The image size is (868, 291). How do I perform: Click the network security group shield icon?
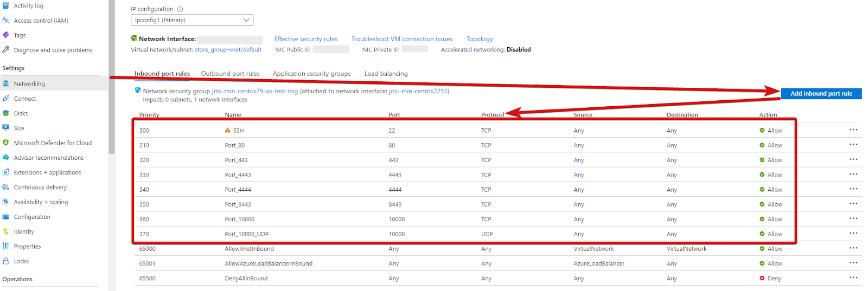(138, 90)
